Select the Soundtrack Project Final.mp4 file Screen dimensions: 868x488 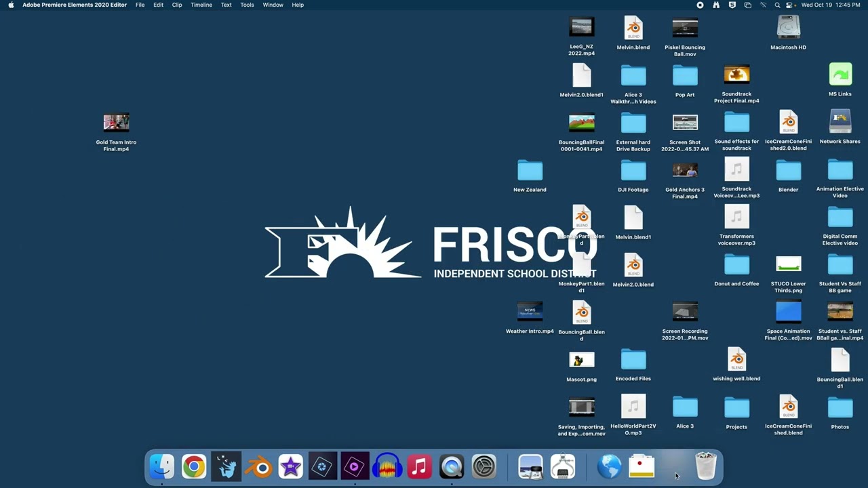click(x=736, y=75)
